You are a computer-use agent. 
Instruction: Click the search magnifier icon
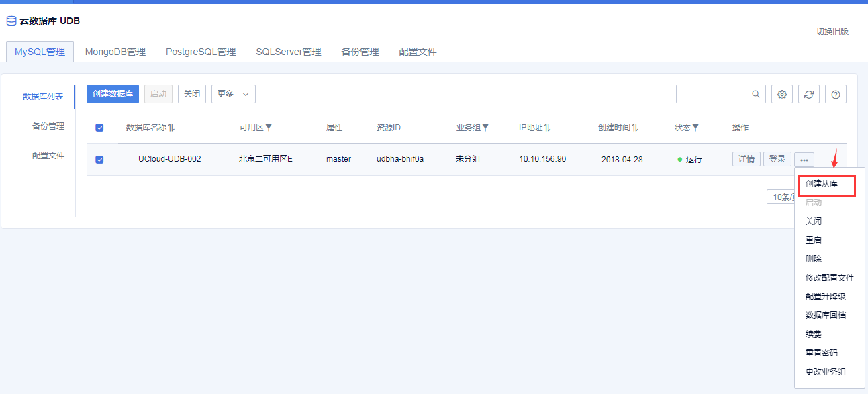[x=755, y=94]
